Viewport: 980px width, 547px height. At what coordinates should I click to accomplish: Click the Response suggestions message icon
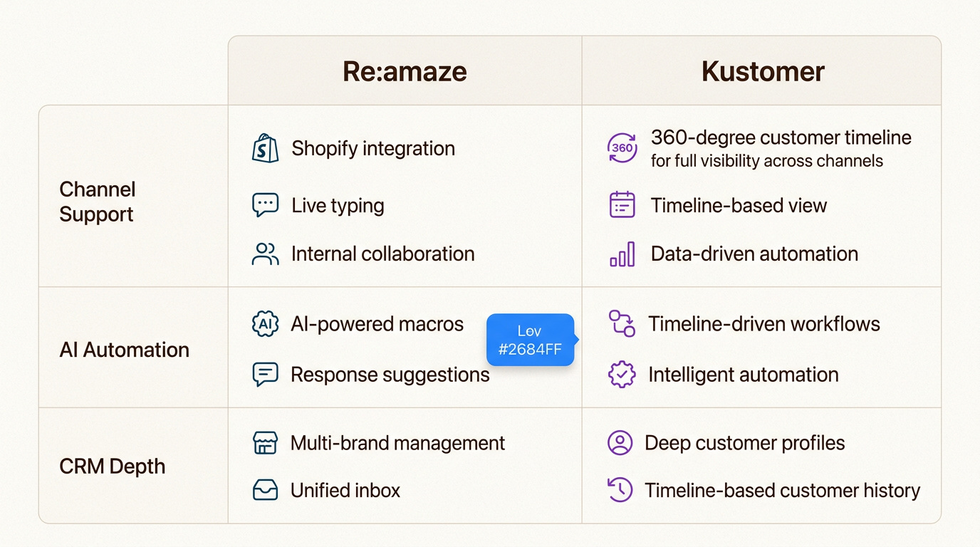point(265,375)
